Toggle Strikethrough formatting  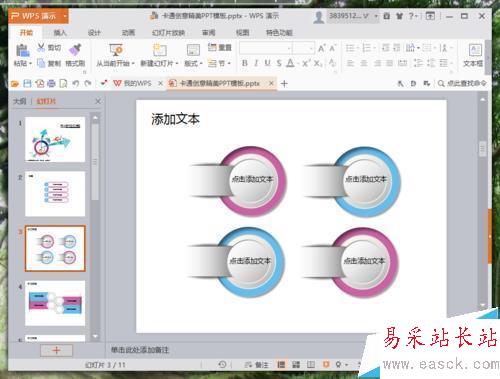pyautogui.click(x=279, y=63)
